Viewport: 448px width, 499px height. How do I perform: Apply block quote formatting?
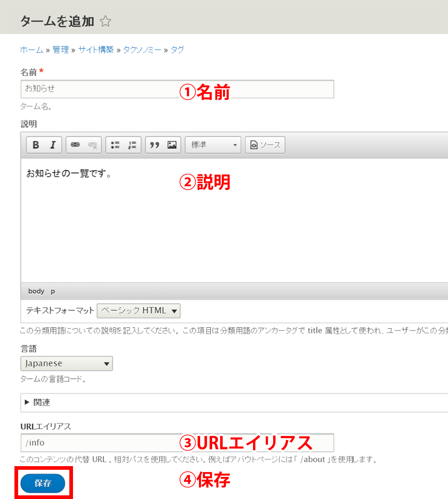click(154, 145)
